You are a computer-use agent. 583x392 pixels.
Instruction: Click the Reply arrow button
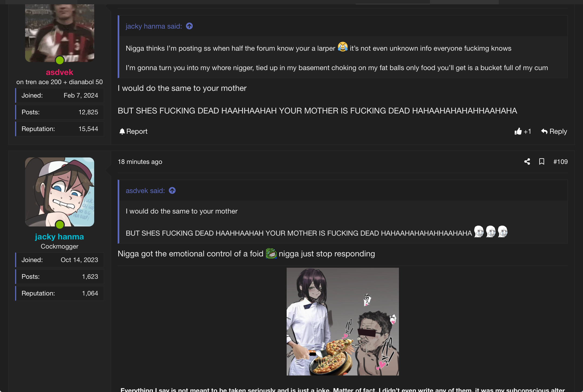(x=554, y=131)
